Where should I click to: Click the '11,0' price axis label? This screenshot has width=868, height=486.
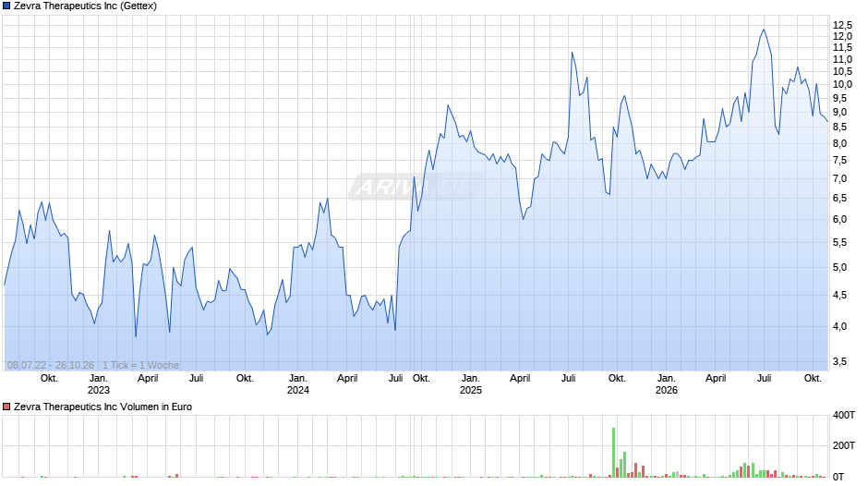842,59
